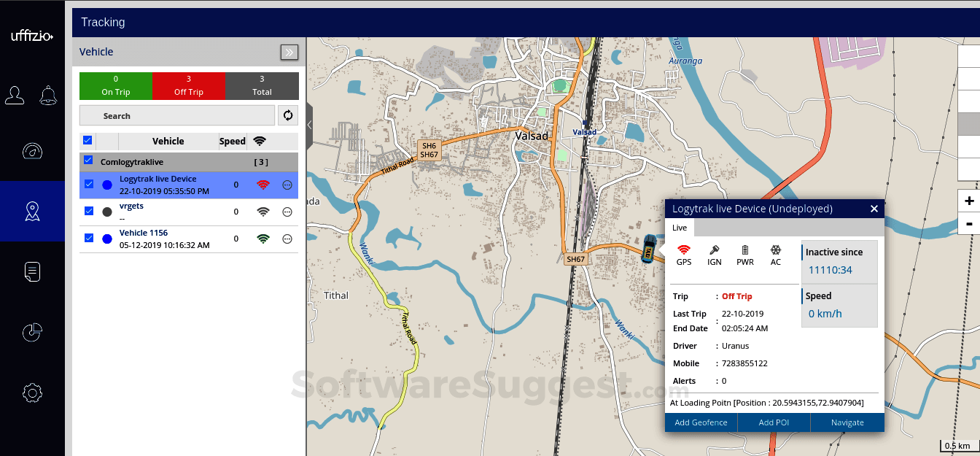Uncheck the select-all vehicles checkbox
The height and width of the screenshot is (456, 980).
(88, 140)
